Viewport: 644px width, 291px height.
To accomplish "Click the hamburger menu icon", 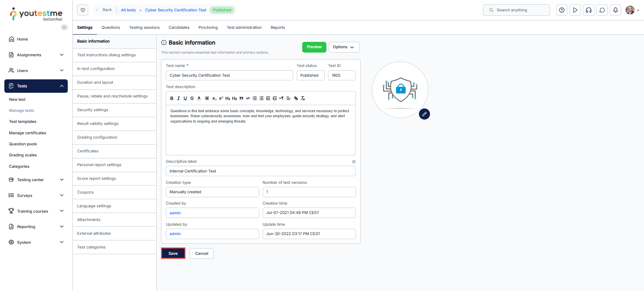I will 83,10.
